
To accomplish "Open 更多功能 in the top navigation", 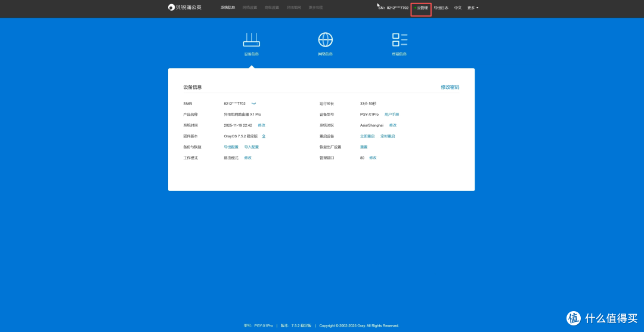I will [x=315, y=8].
